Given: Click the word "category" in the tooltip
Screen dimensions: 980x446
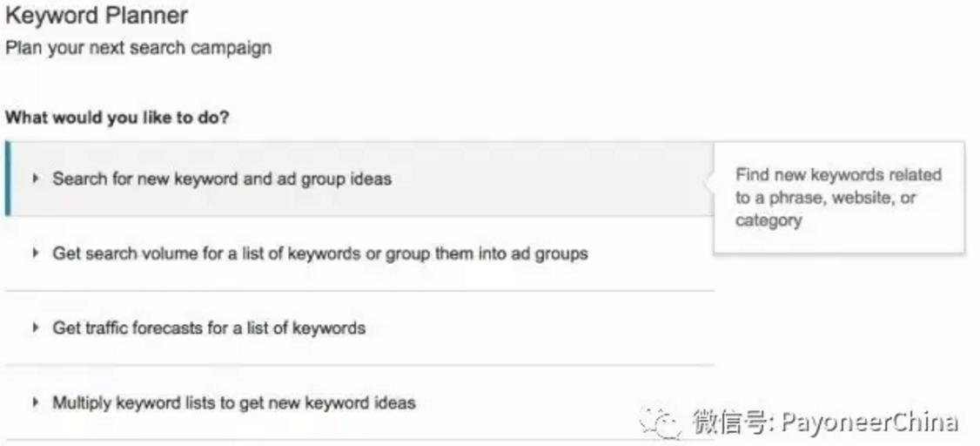Looking at the screenshot, I should pyautogui.click(x=769, y=220).
